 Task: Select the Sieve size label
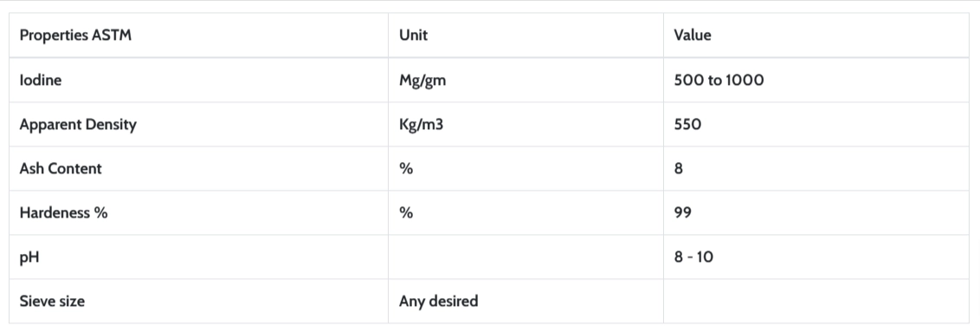coord(52,302)
